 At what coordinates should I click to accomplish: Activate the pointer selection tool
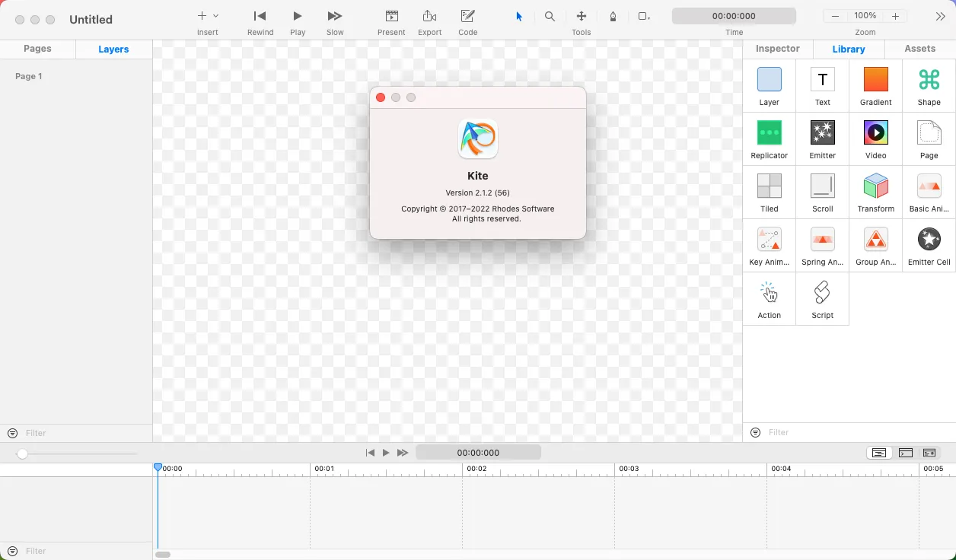519,16
